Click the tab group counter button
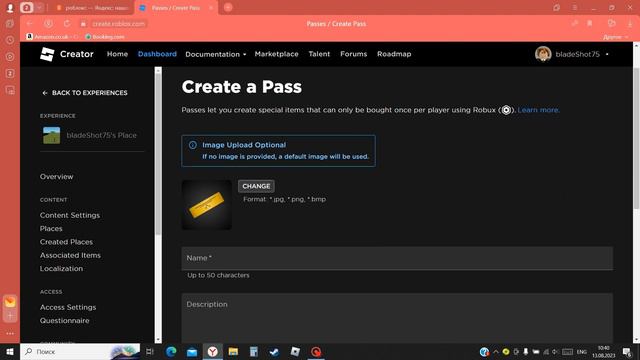 [x=27, y=7]
